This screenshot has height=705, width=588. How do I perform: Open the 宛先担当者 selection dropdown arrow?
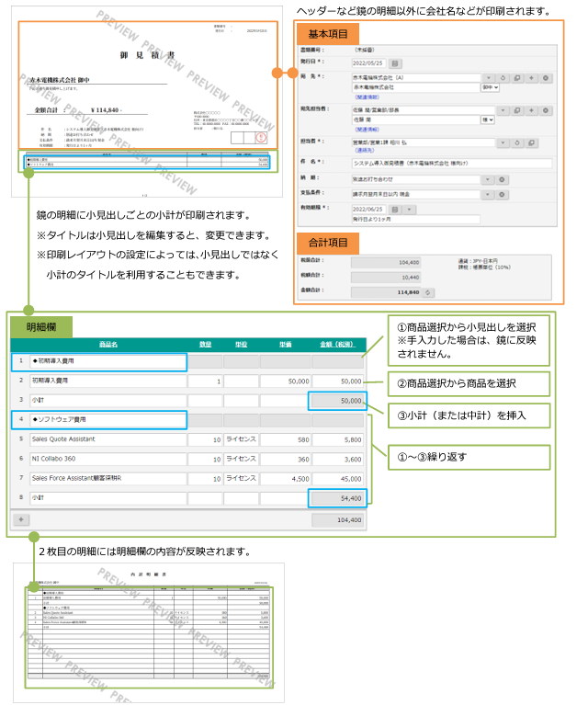[503, 110]
